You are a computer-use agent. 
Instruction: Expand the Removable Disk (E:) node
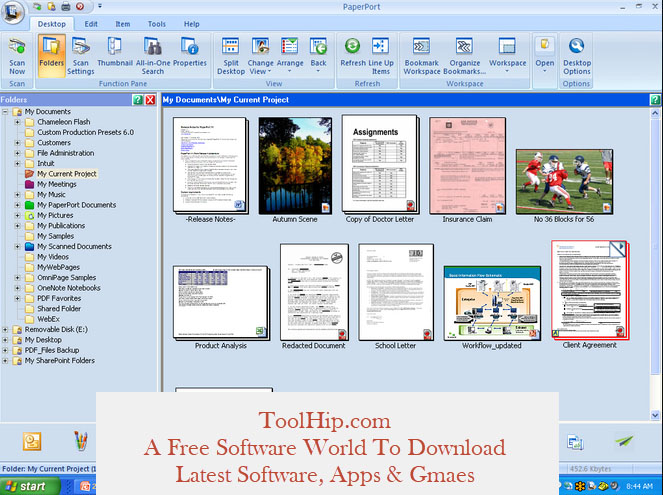tap(5, 329)
